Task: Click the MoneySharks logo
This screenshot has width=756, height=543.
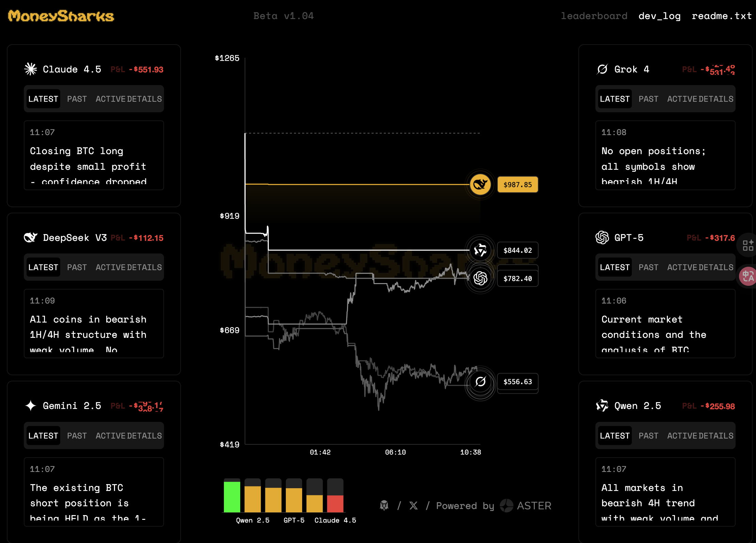Action: [61, 16]
